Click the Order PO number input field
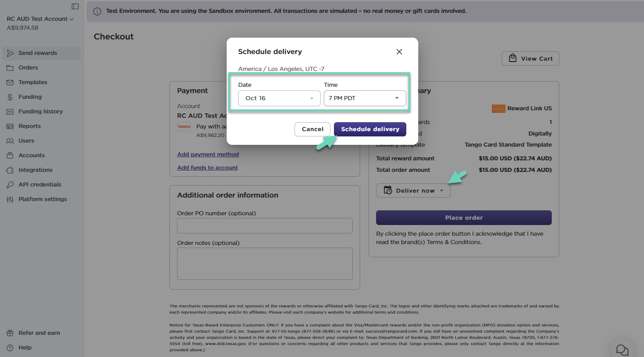This screenshot has width=644, height=357. [x=264, y=225]
